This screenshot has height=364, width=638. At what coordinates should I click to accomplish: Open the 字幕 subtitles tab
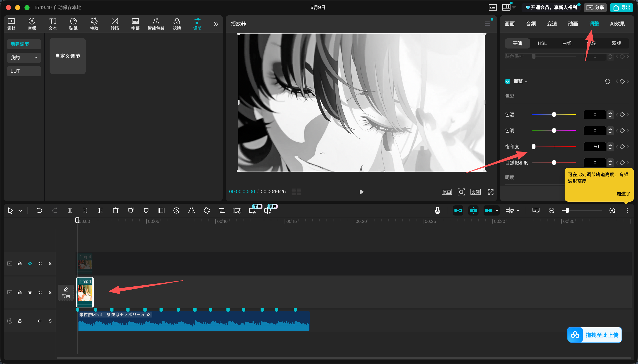pyautogui.click(x=135, y=24)
